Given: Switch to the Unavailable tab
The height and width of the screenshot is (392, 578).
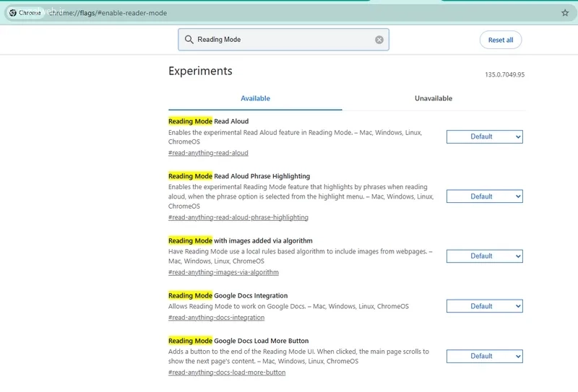Looking at the screenshot, I should (433, 98).
